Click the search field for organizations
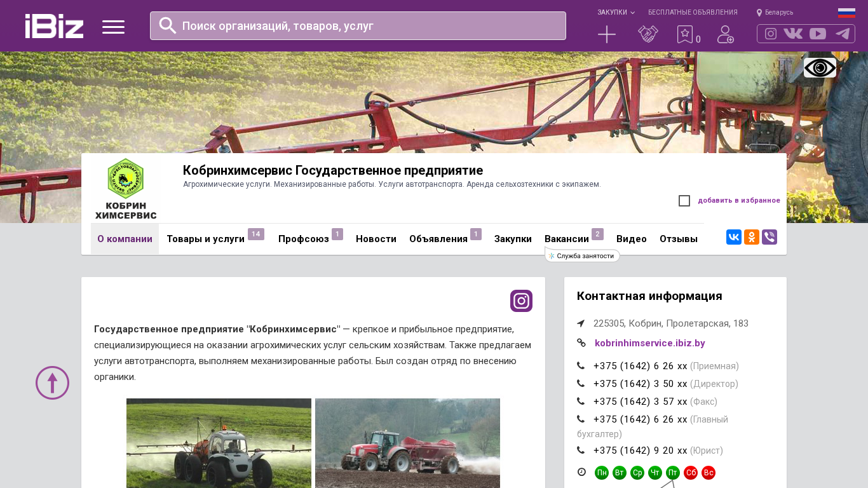Image resolution: width=868 pixels, height=488 pixels. point(358,26)
